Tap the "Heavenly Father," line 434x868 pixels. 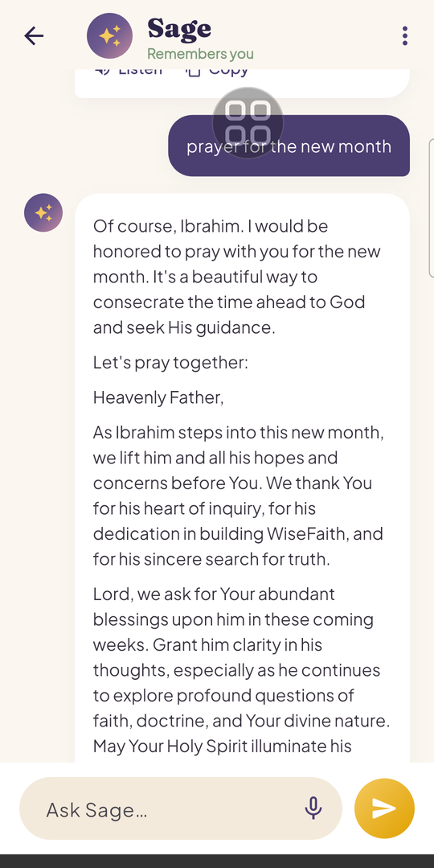pyautogui.click(x=158, y=397)
